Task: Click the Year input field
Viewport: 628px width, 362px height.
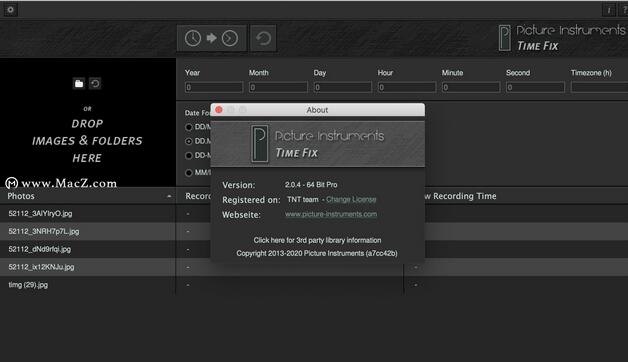Action: [214, 87]
